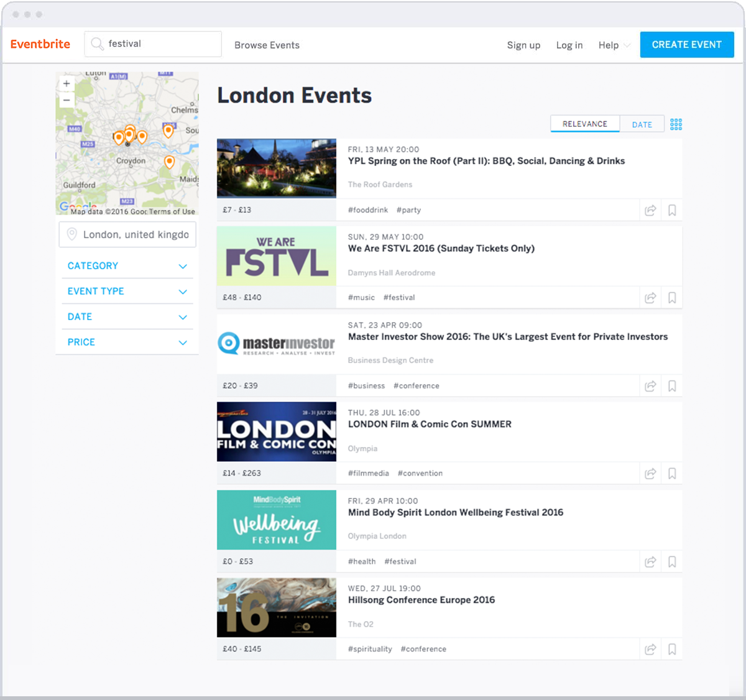Click the £48 - £140 price text
Screen dimensions: 746x700
tap(242, 298)
